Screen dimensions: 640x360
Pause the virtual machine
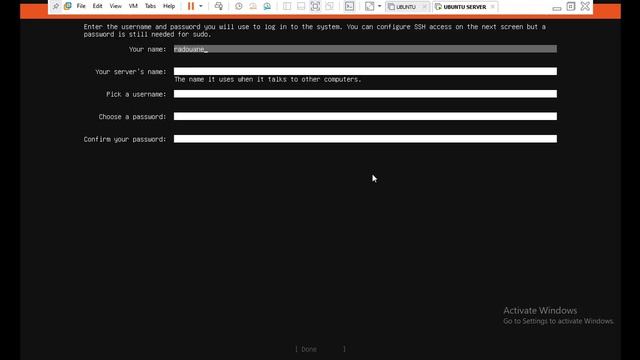pos(191,6)
